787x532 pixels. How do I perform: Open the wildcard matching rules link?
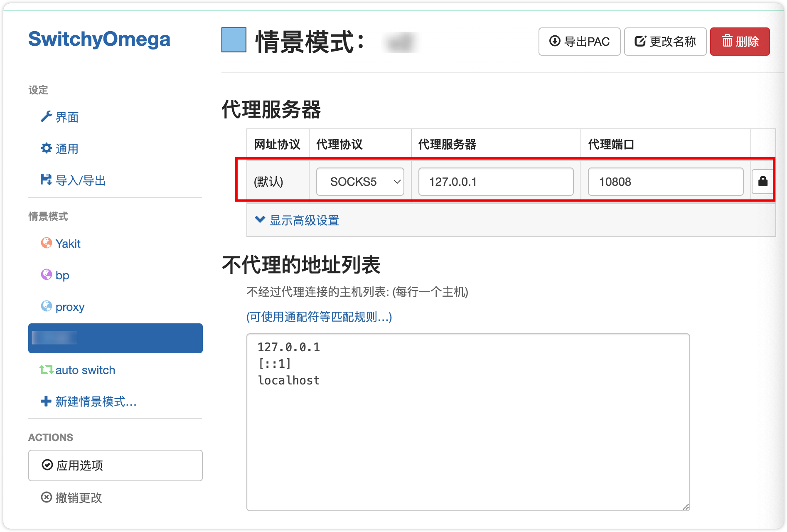[x=319, y=317]
